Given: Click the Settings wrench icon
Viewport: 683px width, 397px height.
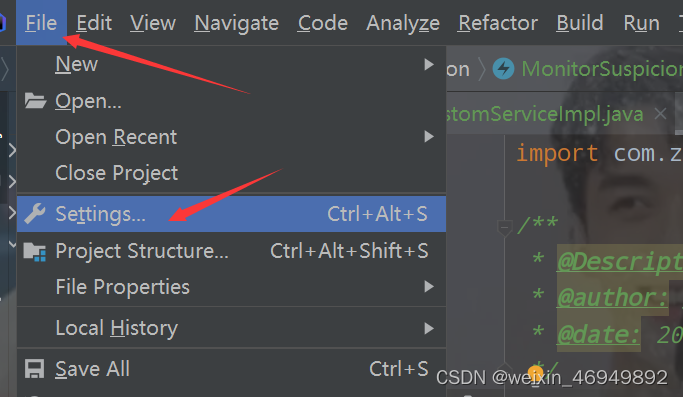Looking at the screenshot, I should [34, 214].
